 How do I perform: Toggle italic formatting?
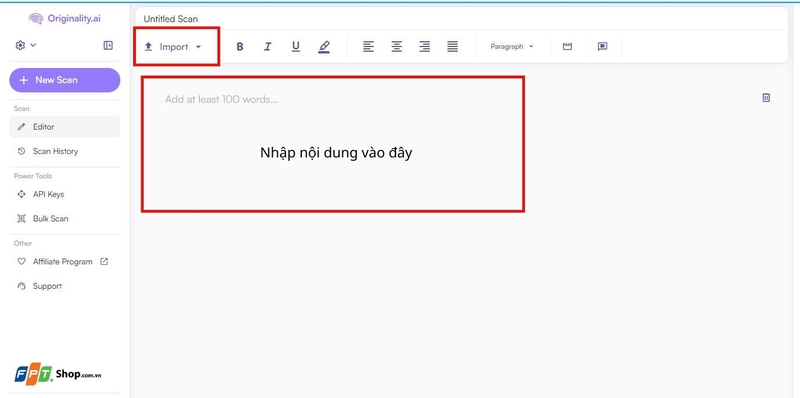pos(267,47)
